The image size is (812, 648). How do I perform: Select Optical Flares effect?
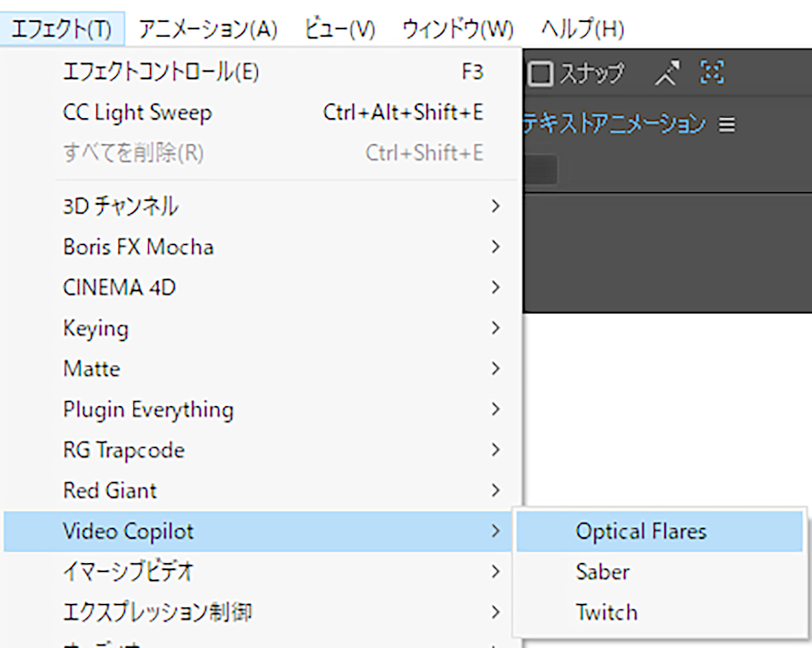click(660, 531)
